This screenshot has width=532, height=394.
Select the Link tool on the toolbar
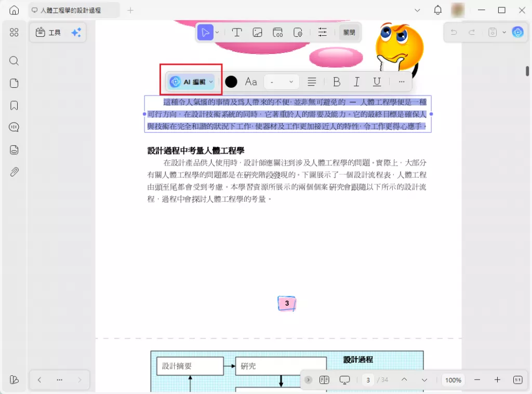click(x=278, y=32)
